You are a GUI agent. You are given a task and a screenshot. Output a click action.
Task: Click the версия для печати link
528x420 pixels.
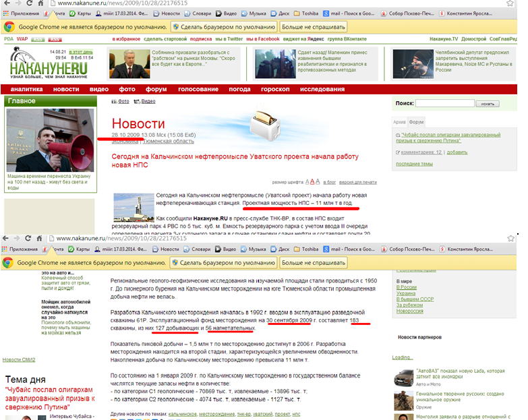[357, 183]
